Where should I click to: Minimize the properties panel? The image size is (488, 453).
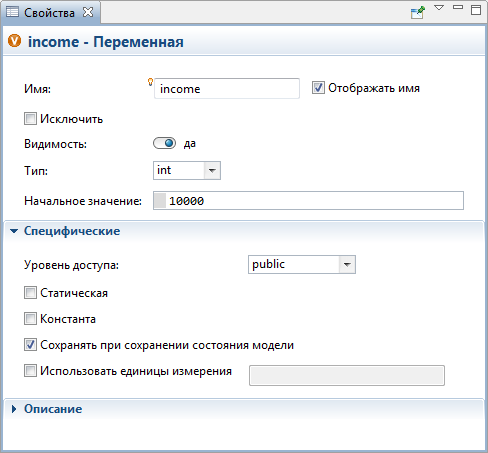coord(458,7)
